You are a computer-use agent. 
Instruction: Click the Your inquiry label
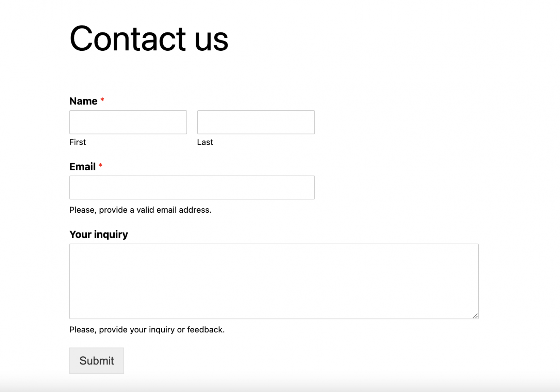(99, 234)
